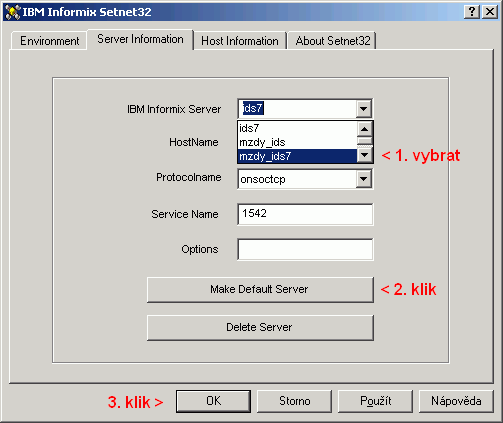Click the title bar question mark help icon
503x423 pixels.
[472, 12]
